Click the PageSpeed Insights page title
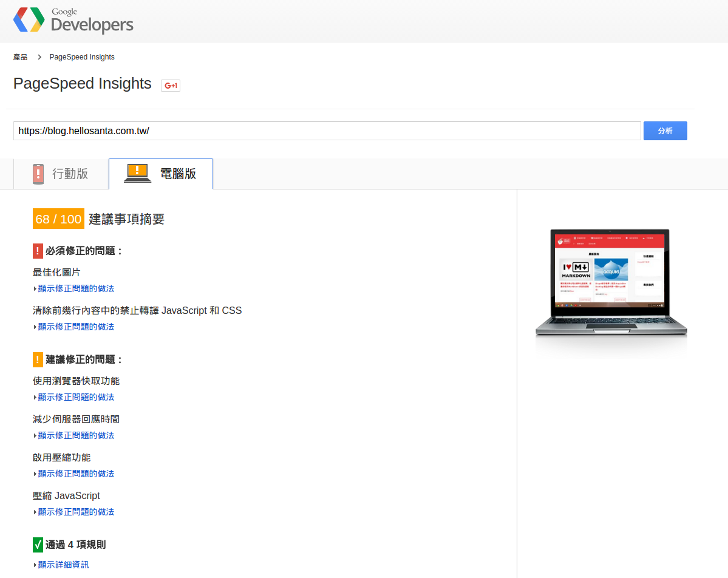This screenshot has width=728, height=578. [x=82, y=84]
